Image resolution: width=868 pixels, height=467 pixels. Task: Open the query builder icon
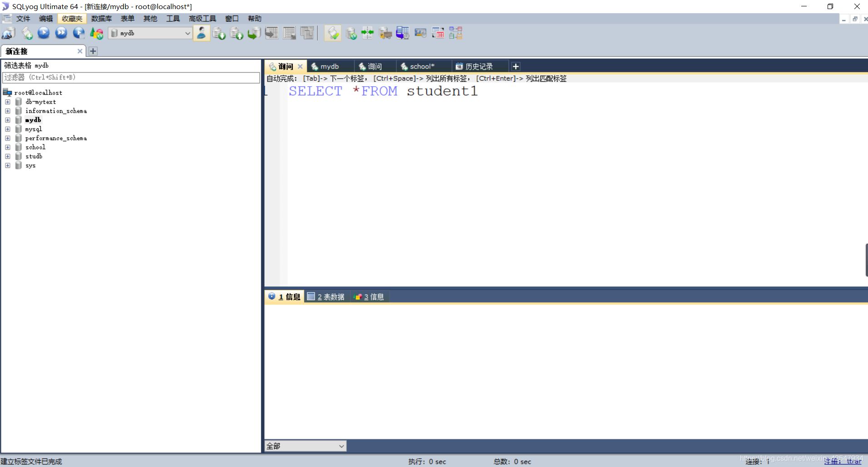pyautogui.click(x=438, y=33)
